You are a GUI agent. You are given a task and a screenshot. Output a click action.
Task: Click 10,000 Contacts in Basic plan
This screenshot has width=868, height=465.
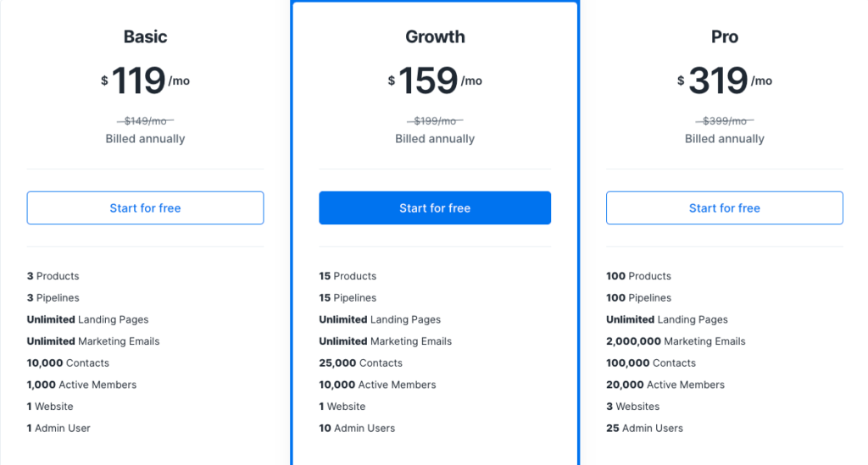tap(68, 363)
